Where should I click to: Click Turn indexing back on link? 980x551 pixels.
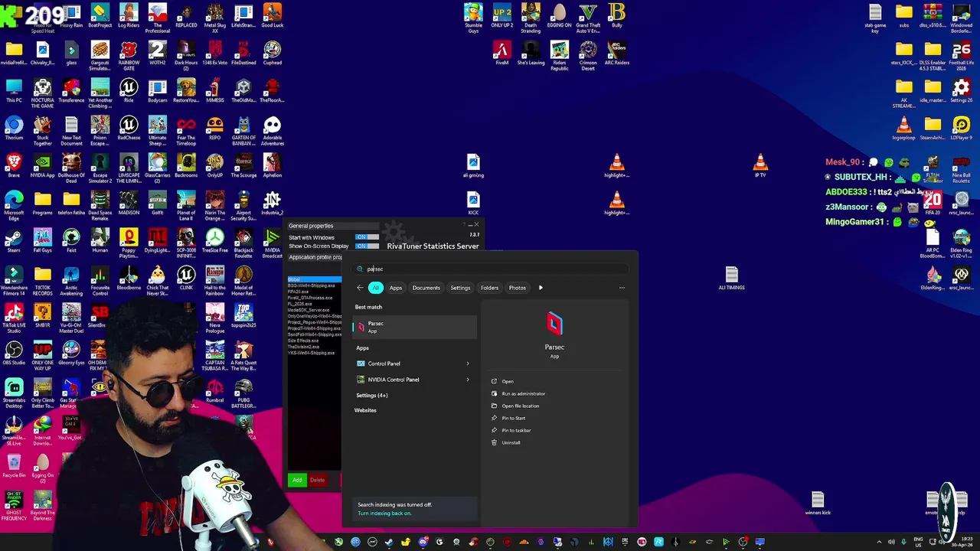tap(384, 514)
